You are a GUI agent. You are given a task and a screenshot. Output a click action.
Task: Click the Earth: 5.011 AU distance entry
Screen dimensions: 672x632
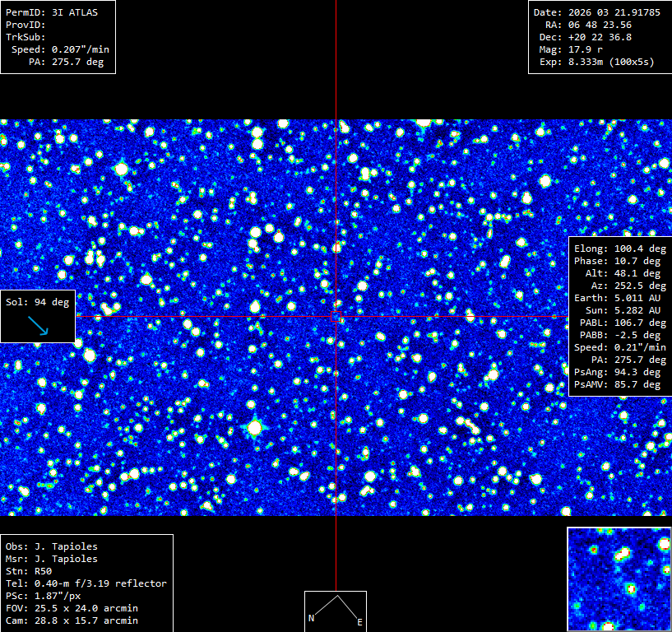click(x=617, y=298)
